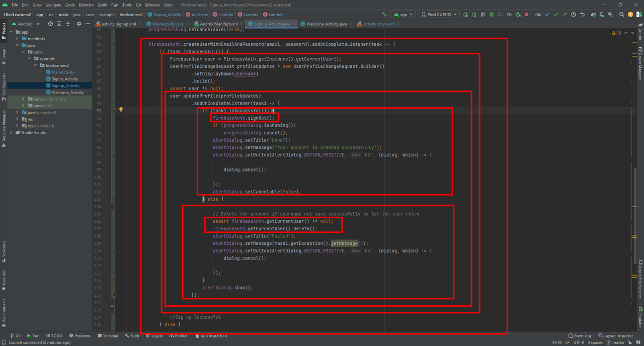The image size is (644, 346).
Task: Open the Layout Inspector
Action: pyautogui.click(x=615, y=336)
